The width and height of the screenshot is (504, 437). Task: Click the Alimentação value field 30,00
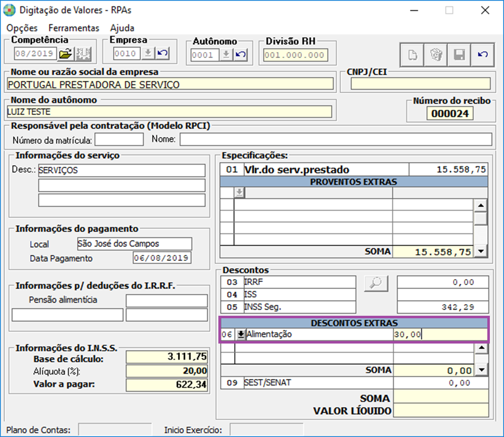pos(440,334)
